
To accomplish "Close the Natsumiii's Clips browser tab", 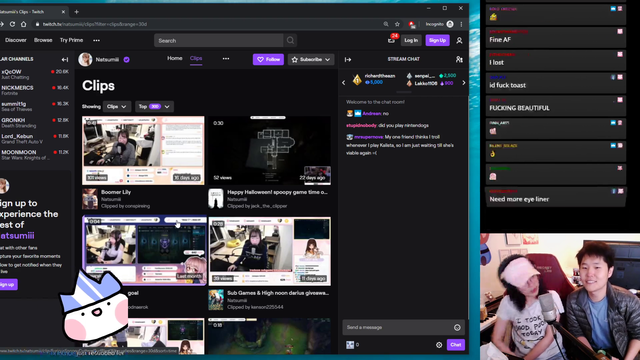I will (x=63, y=12).
